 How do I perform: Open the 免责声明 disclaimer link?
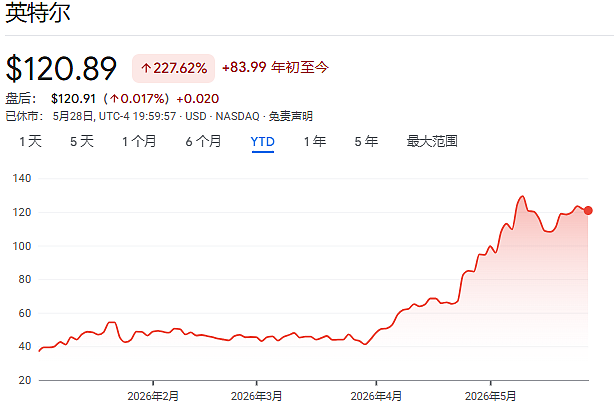[x=291, y=116]
